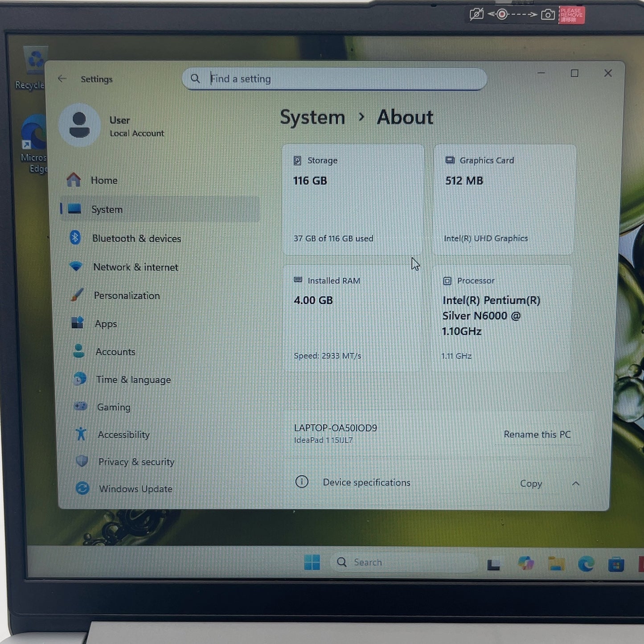Open the User Local Account profile
The image size is (644, 644).
coord(112,126)
